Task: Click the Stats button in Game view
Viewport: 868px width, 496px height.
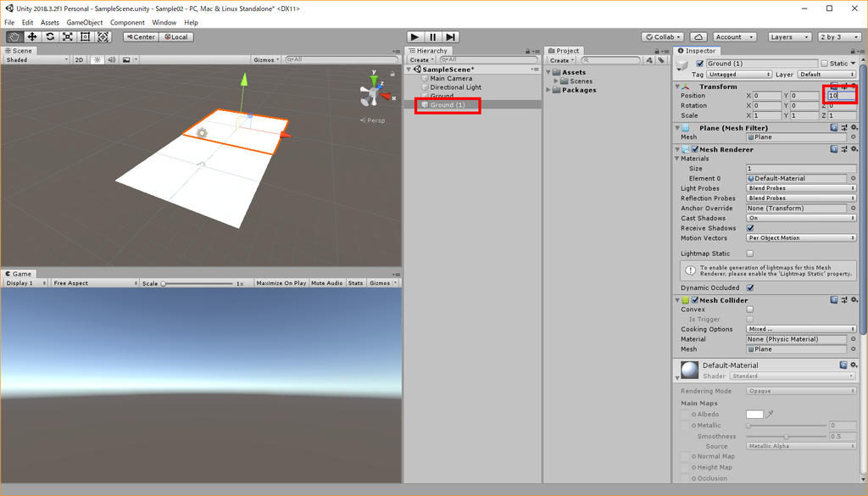Action: click(355, 283)
